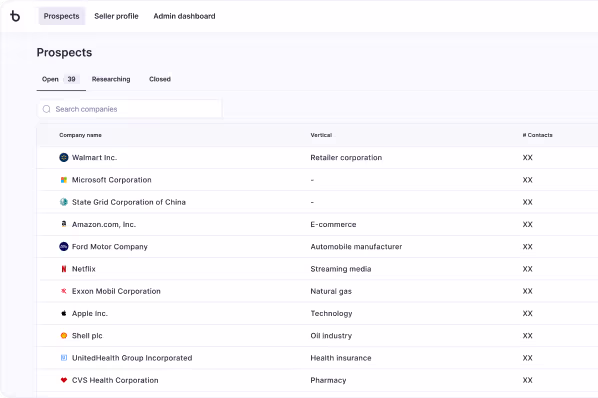Open State Grid Corporation of China

pyautogui.click(x=129, y=202)
